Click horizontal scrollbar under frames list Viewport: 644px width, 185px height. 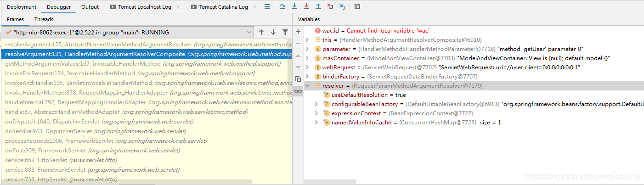coord(126,182)
